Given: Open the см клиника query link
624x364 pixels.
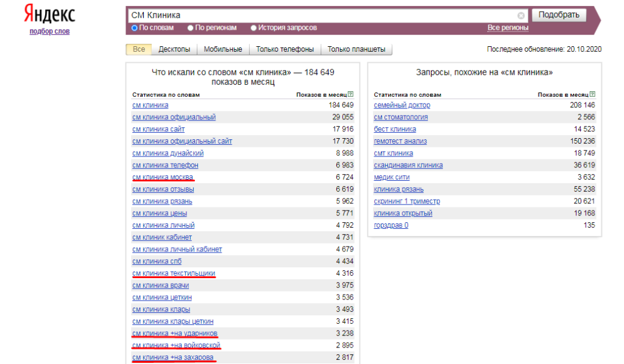Looking at the screenshot, I should 150,105.
